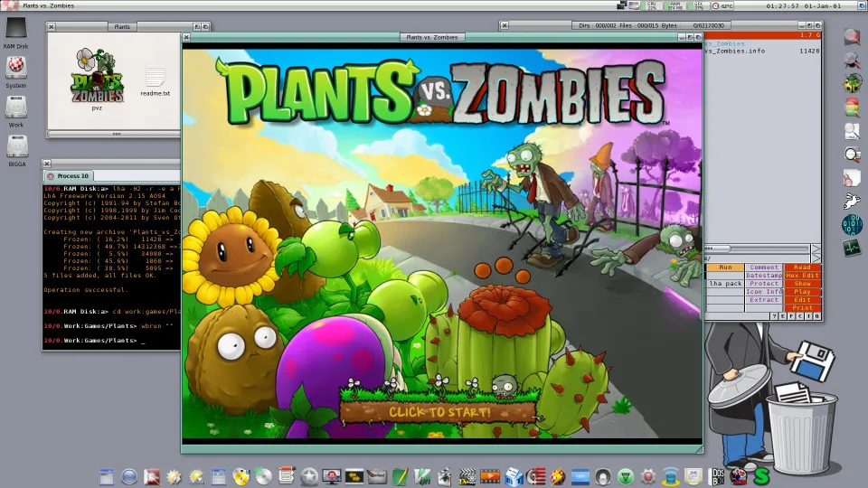
Task: Open the ladybug icon in right dock
Action: (x=853, y=83)
